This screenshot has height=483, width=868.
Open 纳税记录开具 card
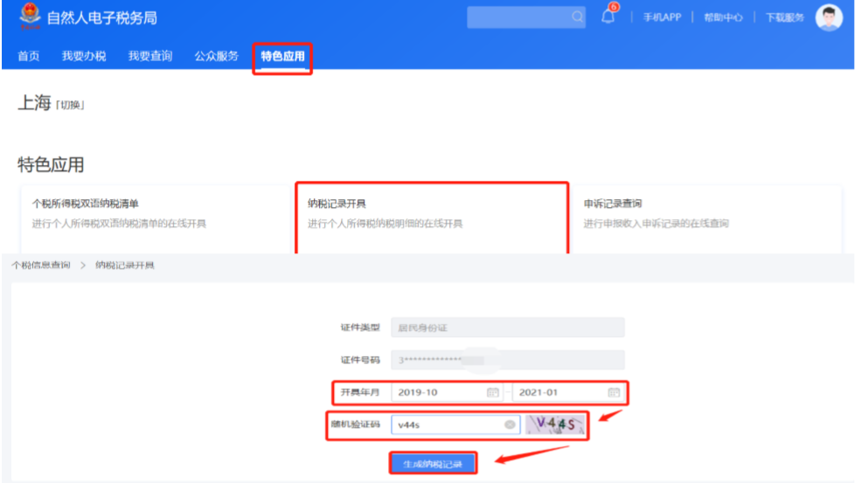point(432,214)
